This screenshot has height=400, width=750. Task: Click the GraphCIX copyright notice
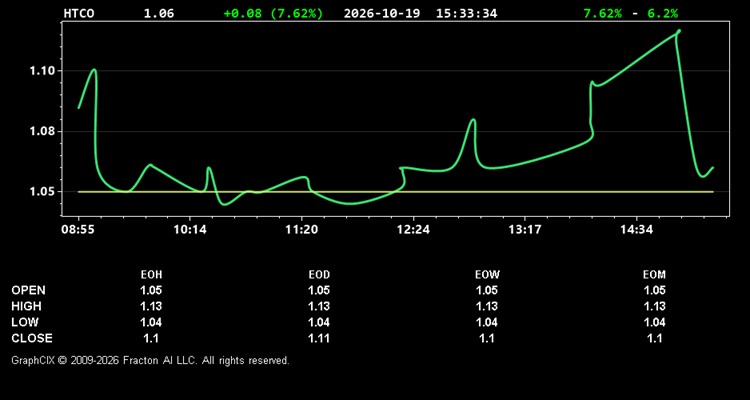click(150, 360)
